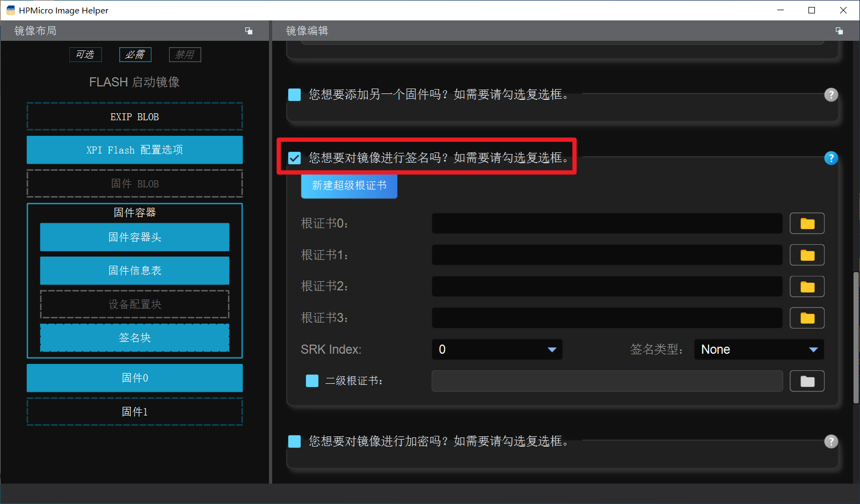Open help for the add-another-firmware option
Screen dimensions: 860x504
point(831,95)
